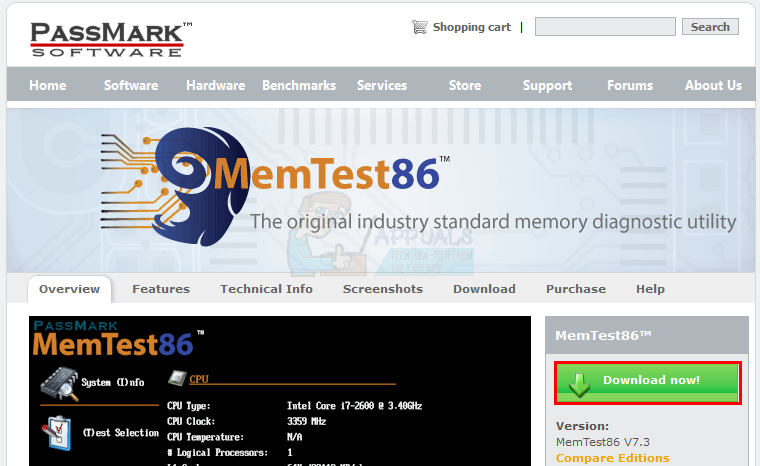760x466 pixels.
Task: Switch to the Help tab
Action: (650, 289)
